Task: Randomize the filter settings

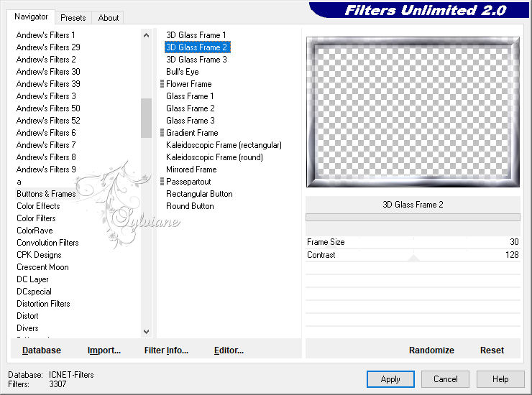Action: (x=431, y=350)
